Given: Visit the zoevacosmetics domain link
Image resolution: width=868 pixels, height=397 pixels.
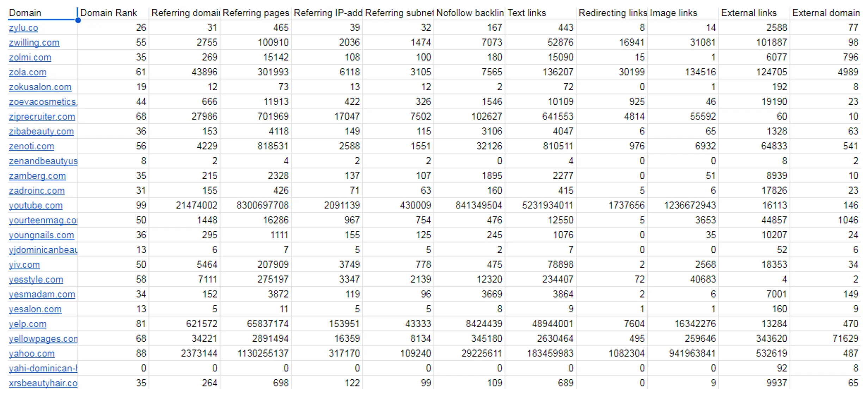Looking at the screenshot, I should (42, 102).
